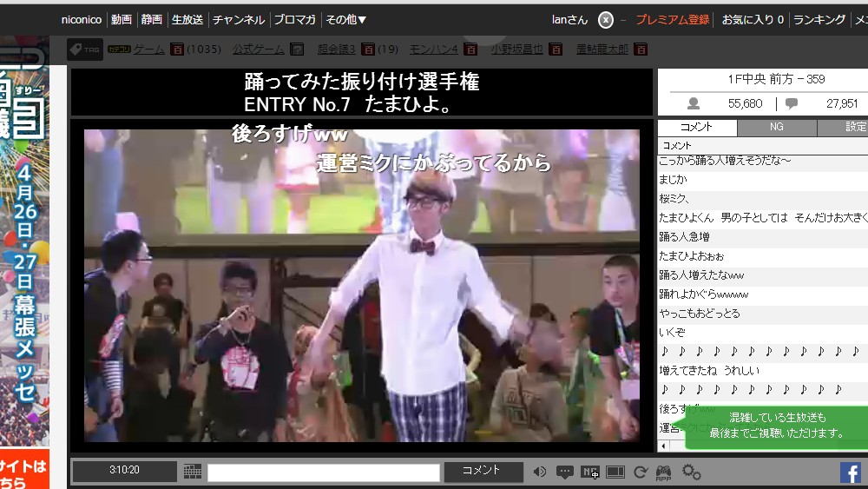Click the video player area

click(361, 285)
